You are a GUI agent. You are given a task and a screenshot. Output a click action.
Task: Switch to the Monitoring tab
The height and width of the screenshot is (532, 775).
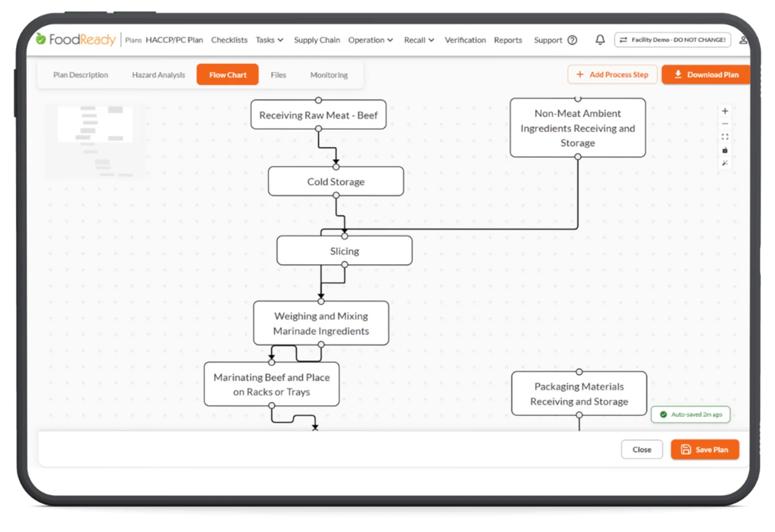(329, 75)
